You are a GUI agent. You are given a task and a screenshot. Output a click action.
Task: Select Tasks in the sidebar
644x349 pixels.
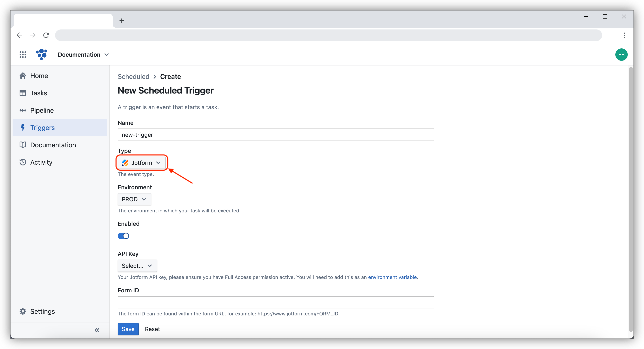tap(38, 93)
